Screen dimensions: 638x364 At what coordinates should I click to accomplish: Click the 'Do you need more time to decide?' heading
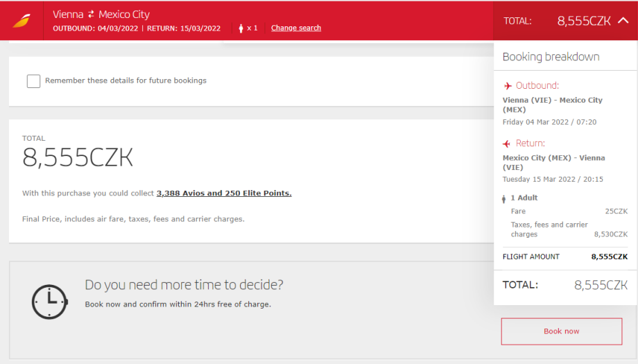tap(184, 285)
